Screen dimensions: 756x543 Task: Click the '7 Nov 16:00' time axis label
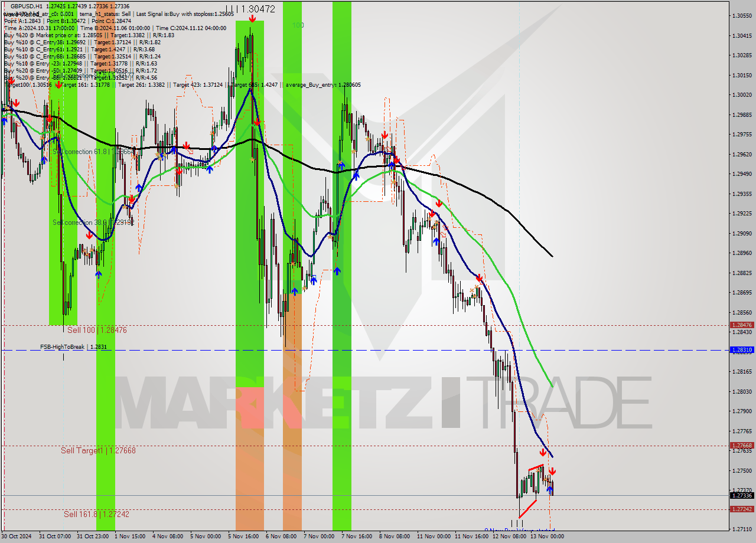point(357,537)
